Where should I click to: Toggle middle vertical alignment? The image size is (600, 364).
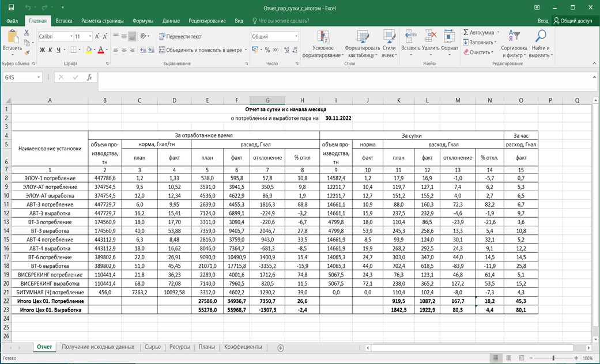tap(124, 36)
